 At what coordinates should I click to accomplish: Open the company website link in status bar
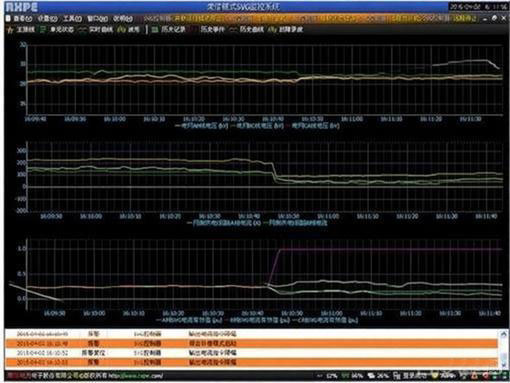(x=136, y=376)
